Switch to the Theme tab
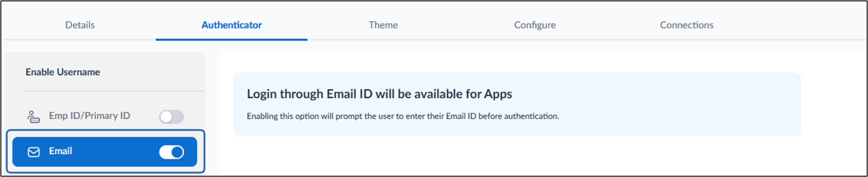 [383, 25]
